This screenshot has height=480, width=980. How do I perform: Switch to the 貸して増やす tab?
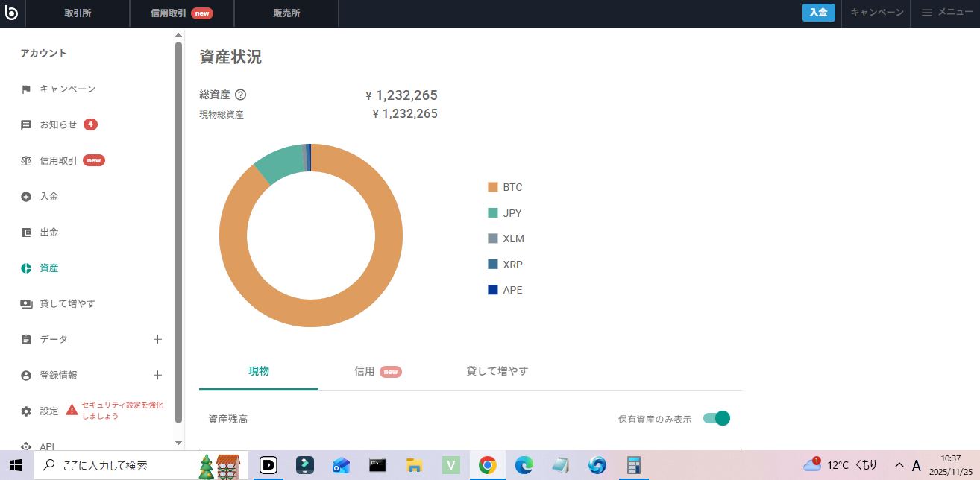click(x=497, y=371)
